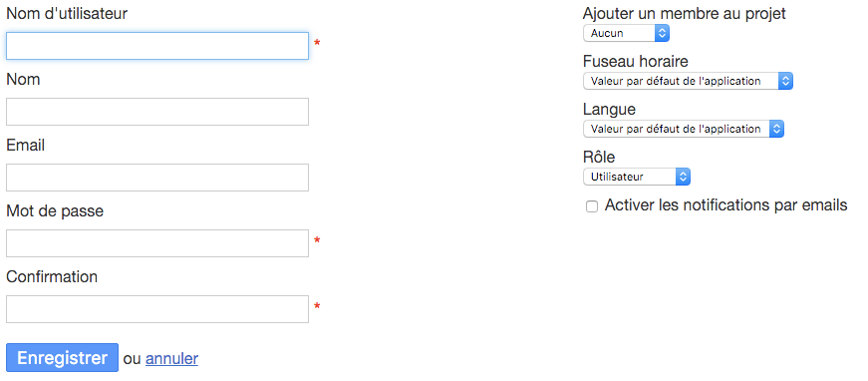Open the Langue selection dropdown

pyautogui.click(x=684, y=130)
